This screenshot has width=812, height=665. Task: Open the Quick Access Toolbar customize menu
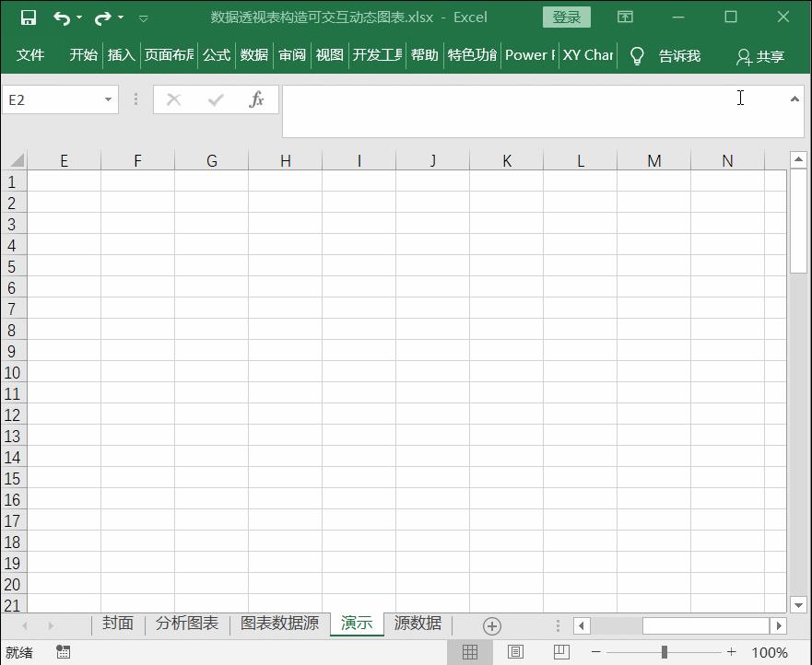click(x=143, y=17)
